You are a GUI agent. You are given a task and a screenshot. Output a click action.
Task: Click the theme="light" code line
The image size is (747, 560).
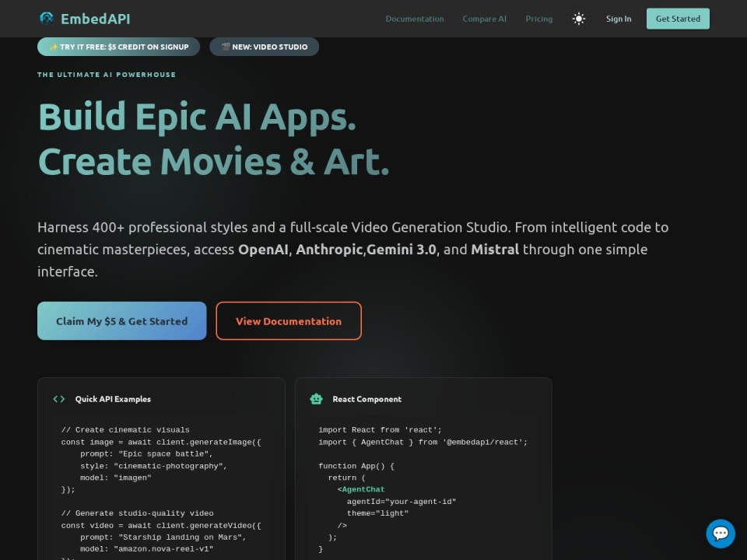378,513
